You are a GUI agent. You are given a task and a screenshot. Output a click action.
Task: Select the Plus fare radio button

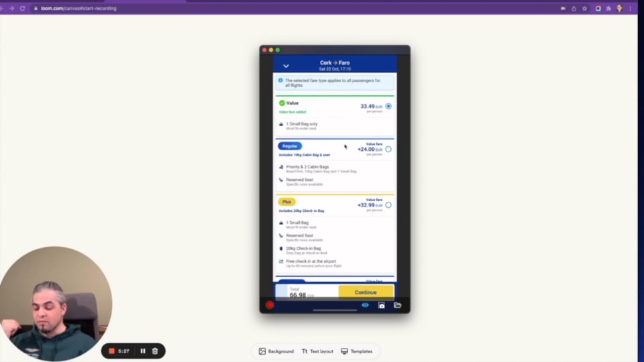click(x=388, y=205)
